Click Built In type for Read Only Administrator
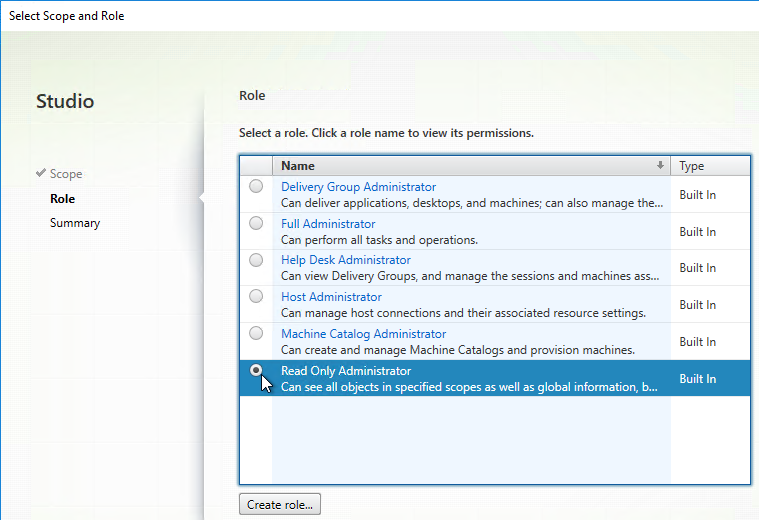The image size is (759, 520). tap(698, 379)
